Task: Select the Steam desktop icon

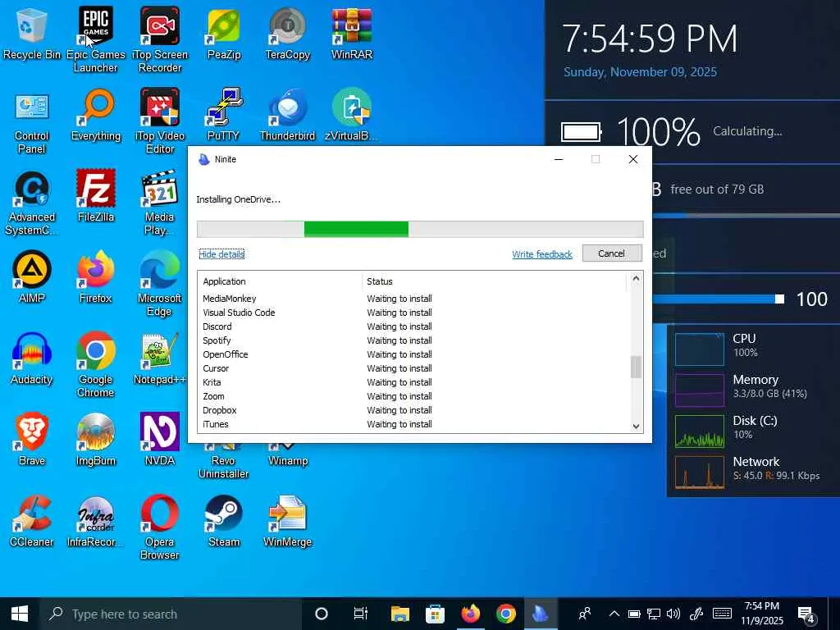Action: (223, 521)
